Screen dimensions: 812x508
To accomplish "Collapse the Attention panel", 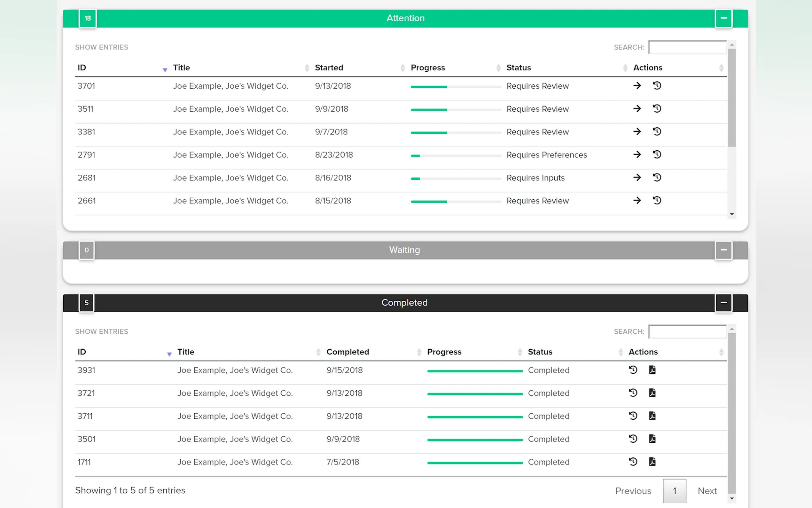I will 723,18.
